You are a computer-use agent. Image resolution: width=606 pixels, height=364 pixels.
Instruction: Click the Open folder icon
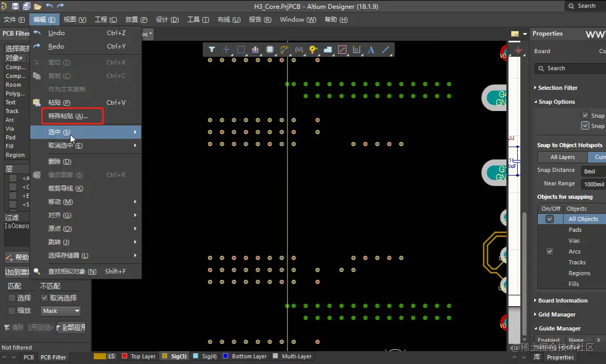[x=38, y=6]
